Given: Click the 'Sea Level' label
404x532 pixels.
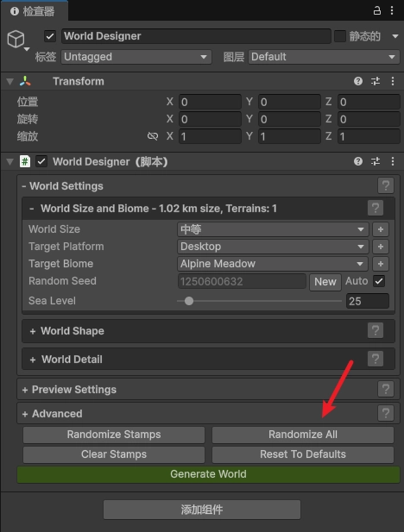Looking at the screenshot, I should click(x=52, y=301).
